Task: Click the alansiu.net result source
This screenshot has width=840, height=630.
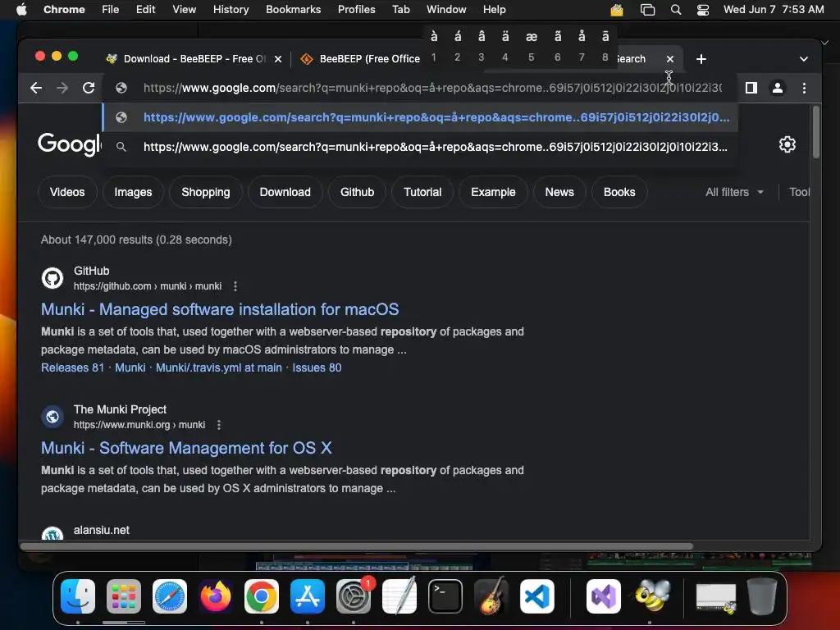Action: click(101, 530)
